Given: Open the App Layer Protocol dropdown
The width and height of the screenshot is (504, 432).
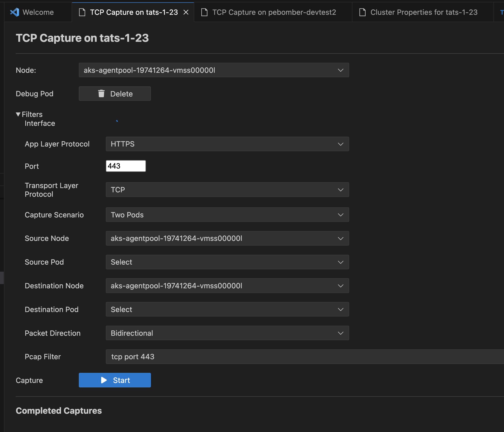Looking at the screenshot, I should click(x=227, y=144).
